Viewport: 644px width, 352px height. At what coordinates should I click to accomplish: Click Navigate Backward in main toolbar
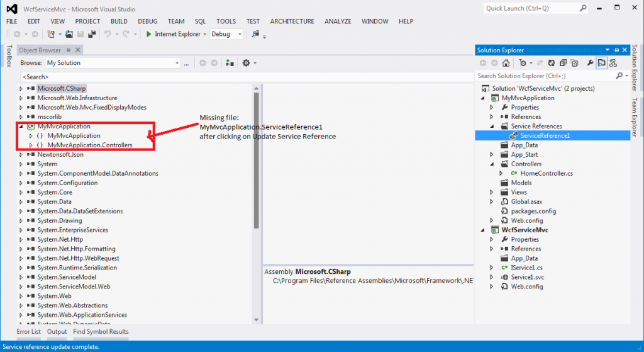[x=17, y=34]
